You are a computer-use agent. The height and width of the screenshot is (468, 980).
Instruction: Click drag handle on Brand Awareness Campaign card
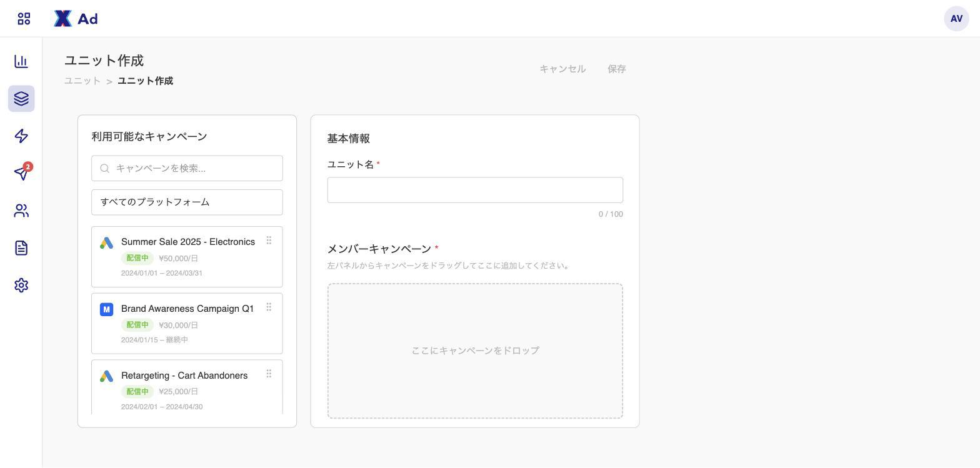269,307
